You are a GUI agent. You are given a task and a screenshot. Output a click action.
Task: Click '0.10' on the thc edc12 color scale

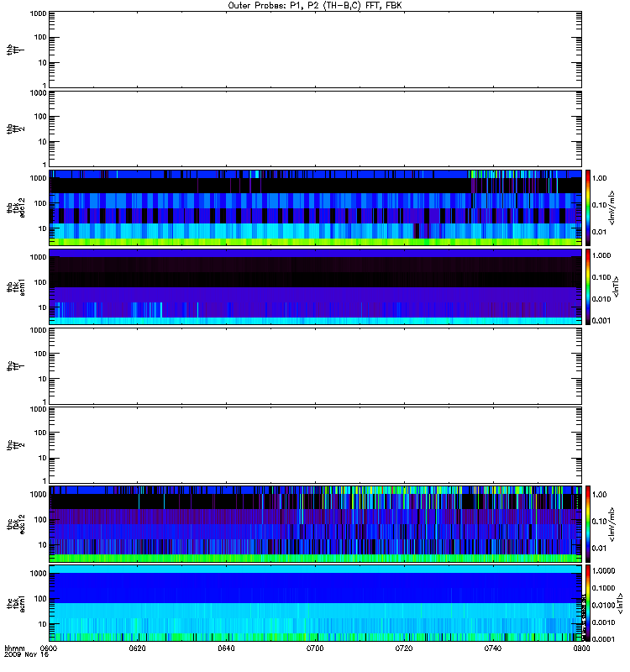click(600, 522)
